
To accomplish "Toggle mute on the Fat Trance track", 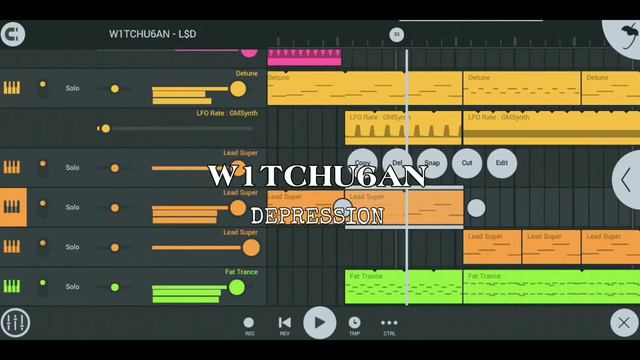I will pyautogui.click(x=42, y=287).
